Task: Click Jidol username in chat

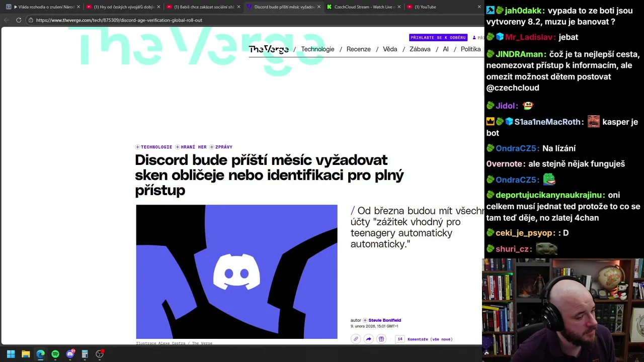Action: [x=505, y=106]
